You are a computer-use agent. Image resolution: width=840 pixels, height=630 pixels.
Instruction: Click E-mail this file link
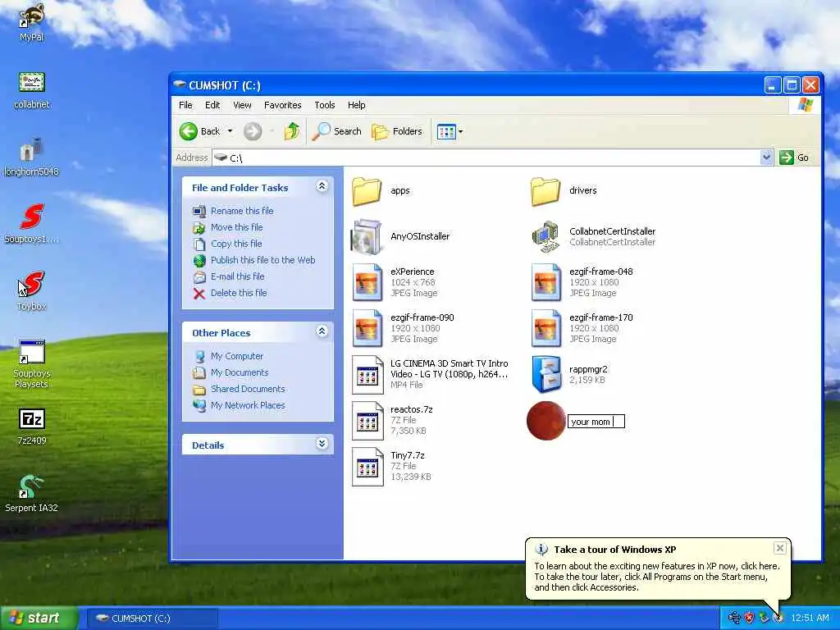coord(237,276)
